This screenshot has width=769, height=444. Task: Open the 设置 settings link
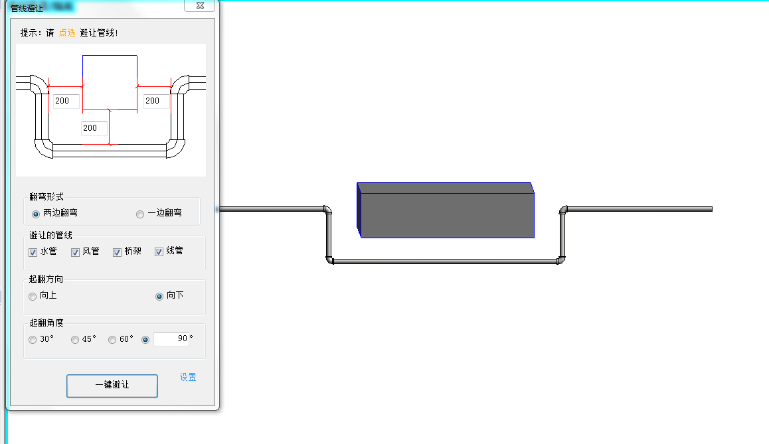pos(188,377)
